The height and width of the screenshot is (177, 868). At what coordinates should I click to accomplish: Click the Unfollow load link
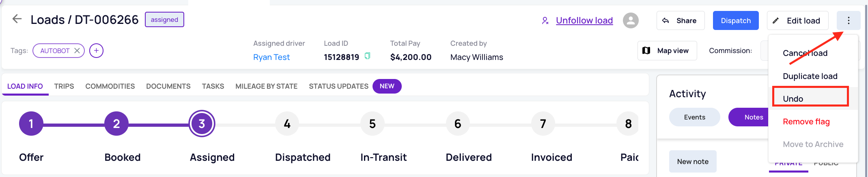[584, 20]
